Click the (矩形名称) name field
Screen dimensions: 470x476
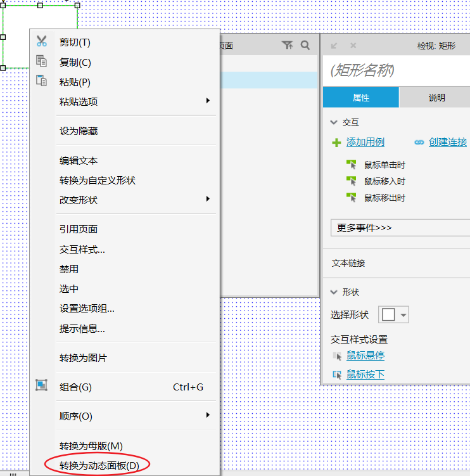pos(397,70)
